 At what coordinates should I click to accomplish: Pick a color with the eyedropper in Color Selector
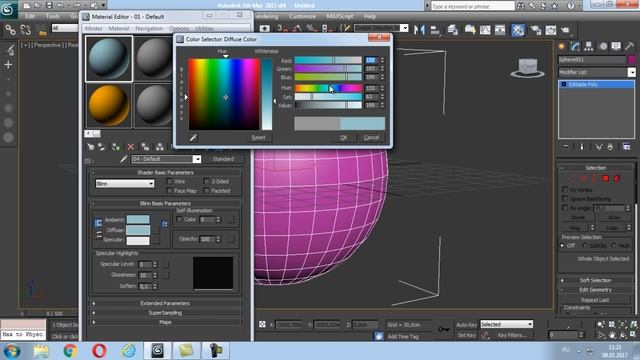(x=193, y=138)
